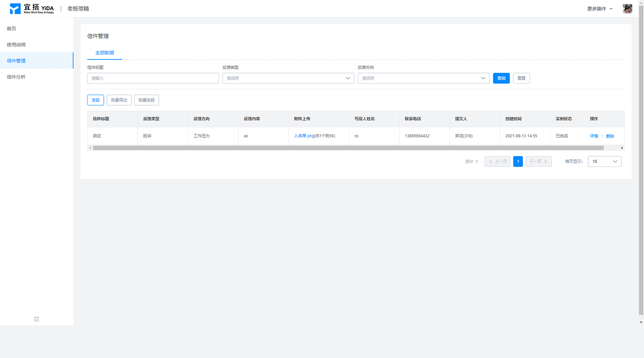Go to 首页 in sidebar

37,29
